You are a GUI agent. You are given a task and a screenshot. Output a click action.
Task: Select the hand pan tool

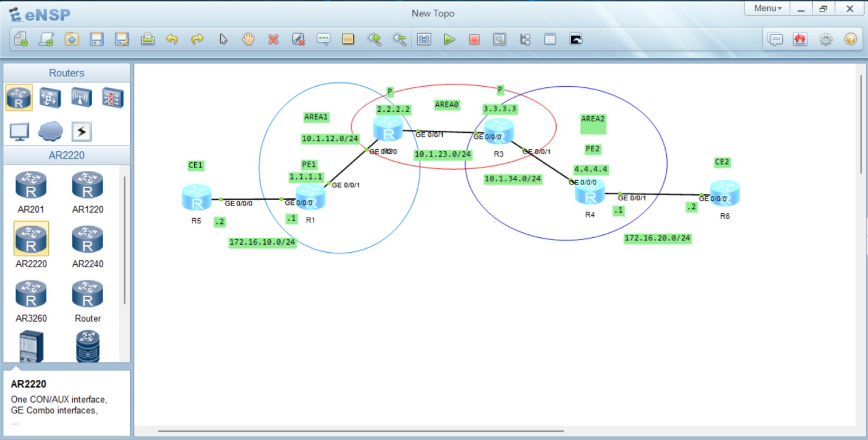tap(248, 39)
